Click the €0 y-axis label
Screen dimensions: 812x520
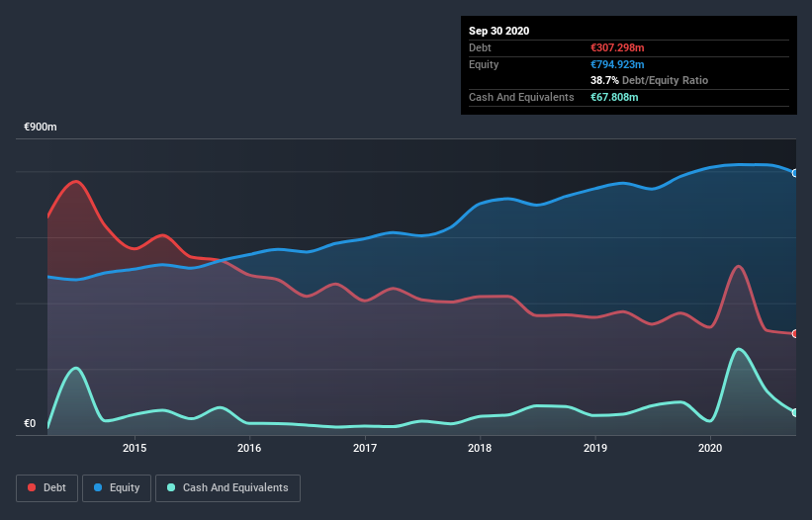[30, 423]
